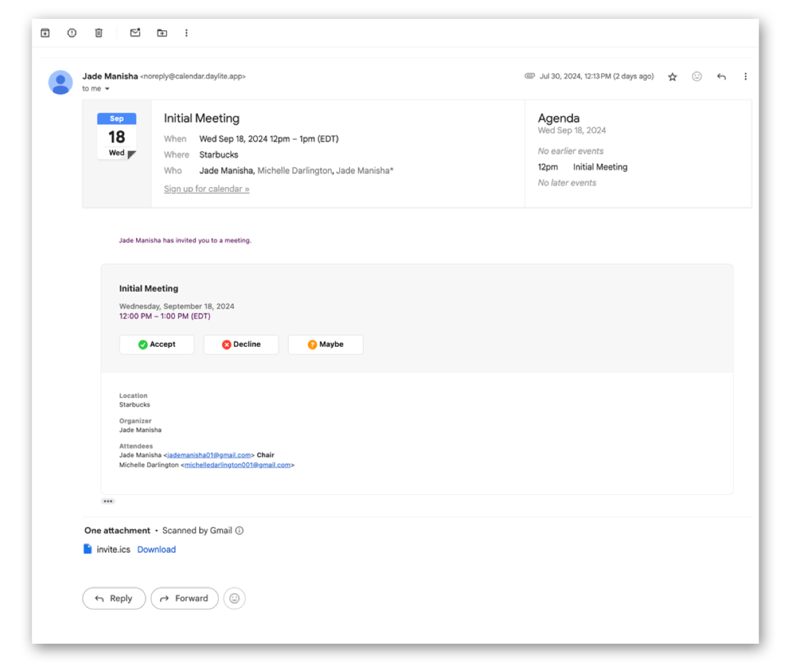
Task: Download the invite.ics attachment
Action: pyautogui.click(x=156, y=549)
